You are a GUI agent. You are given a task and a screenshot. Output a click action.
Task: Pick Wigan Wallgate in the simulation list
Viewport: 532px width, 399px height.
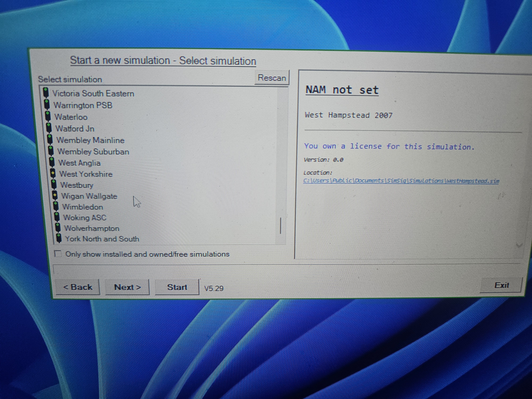click(x=89, y=196)
